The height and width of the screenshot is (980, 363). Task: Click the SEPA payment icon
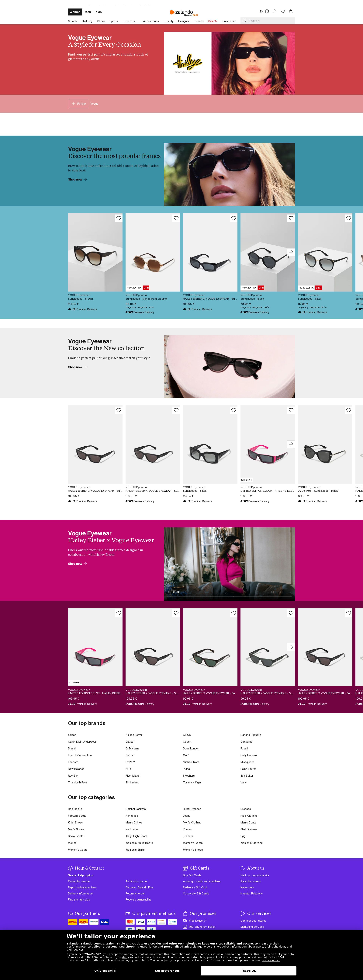pyautogui.click(x=173, y=922)
